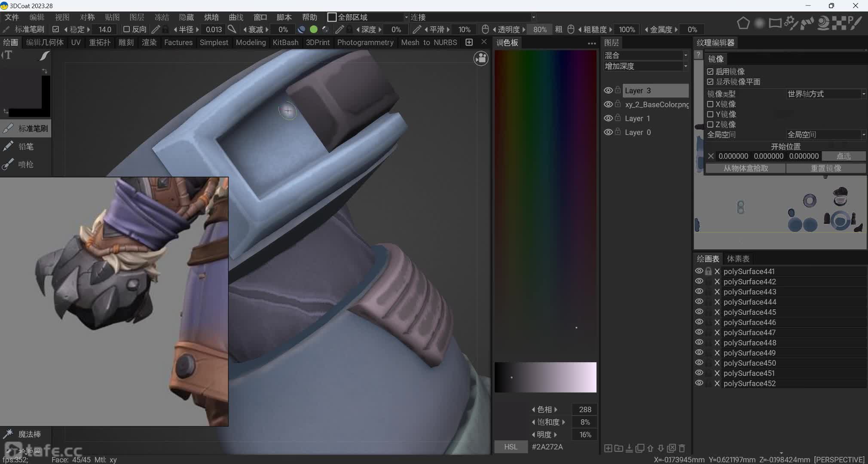This screenshot has height=464, width=868.
Task: Enable the Z镜像 checkbox
Action: (710, 125)
